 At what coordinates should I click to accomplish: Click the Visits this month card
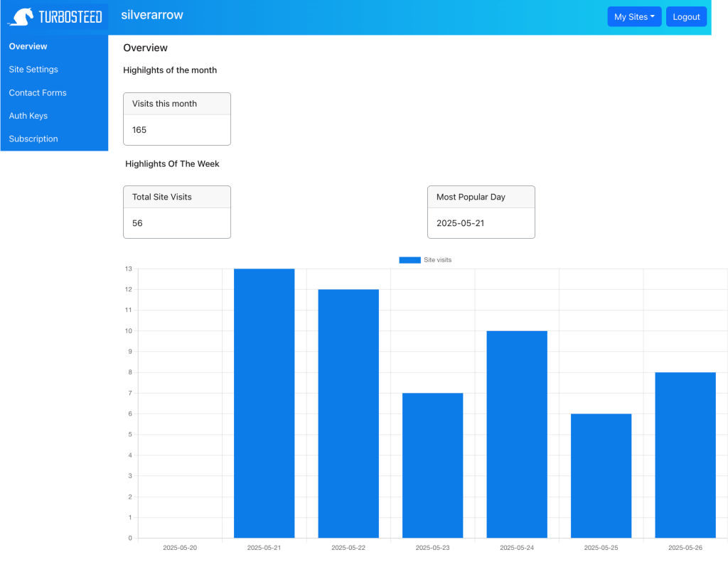tap(177, 119)
